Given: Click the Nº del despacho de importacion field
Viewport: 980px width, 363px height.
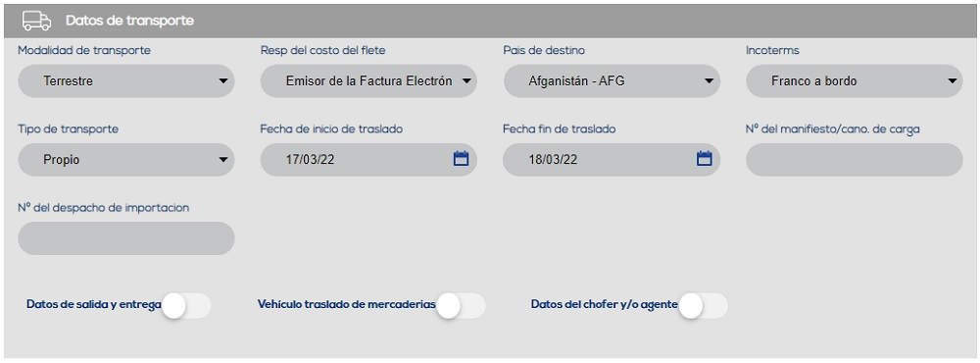Looking at the screenshot, I should [x=126, y=237].
